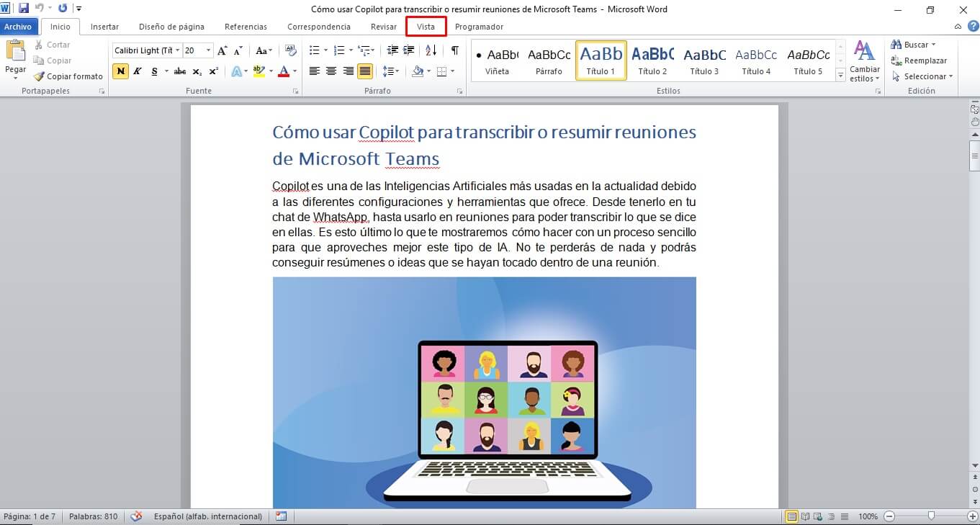Screen dimensions: 980x525
Task: Open the font size dropdown showing 20
Action: tap(209, 50)
